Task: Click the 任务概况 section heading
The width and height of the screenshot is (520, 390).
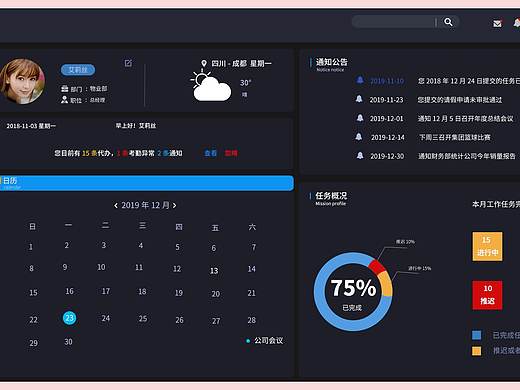Action: (331, 196)
